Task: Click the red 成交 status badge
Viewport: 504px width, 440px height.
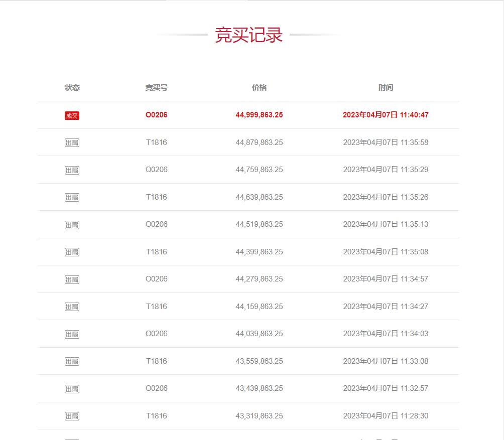Action: 72,115
